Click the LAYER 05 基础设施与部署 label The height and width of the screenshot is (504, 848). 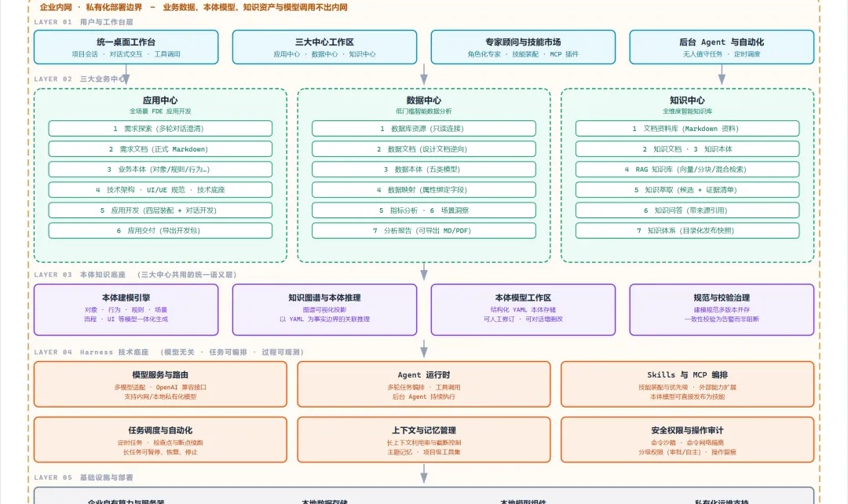coord(83,477)
